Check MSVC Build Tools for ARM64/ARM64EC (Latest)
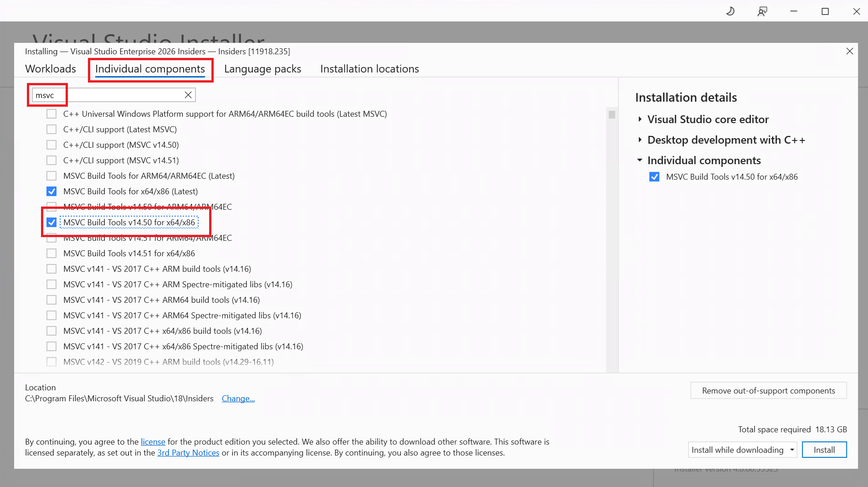The image size is (868, 487). click(51, 176)
